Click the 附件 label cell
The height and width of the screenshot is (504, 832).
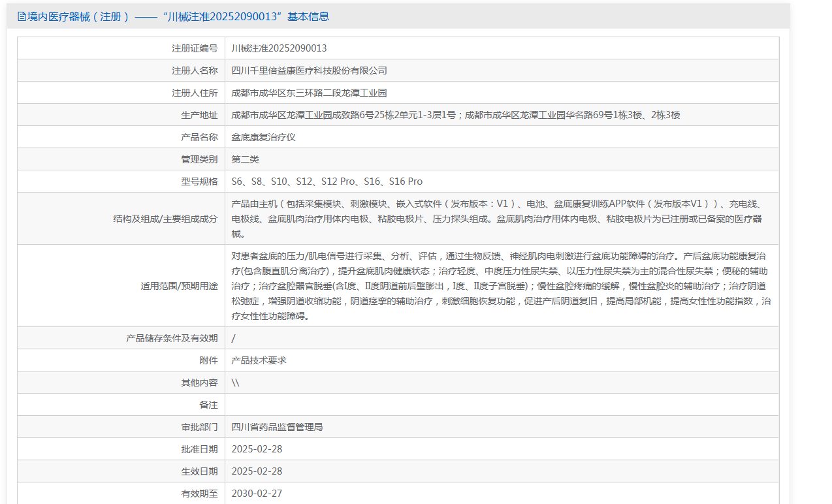208,360
